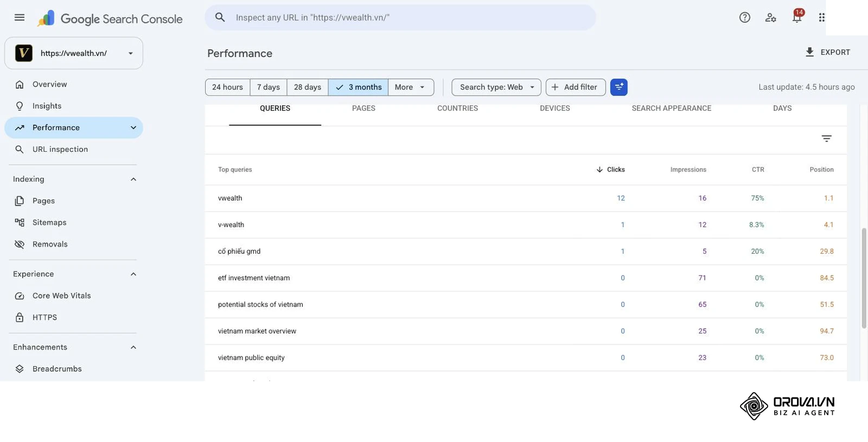Open the notifications bell with 14 alerts
Viewport: 868px width, 442px height.
(x=797, y=17)
